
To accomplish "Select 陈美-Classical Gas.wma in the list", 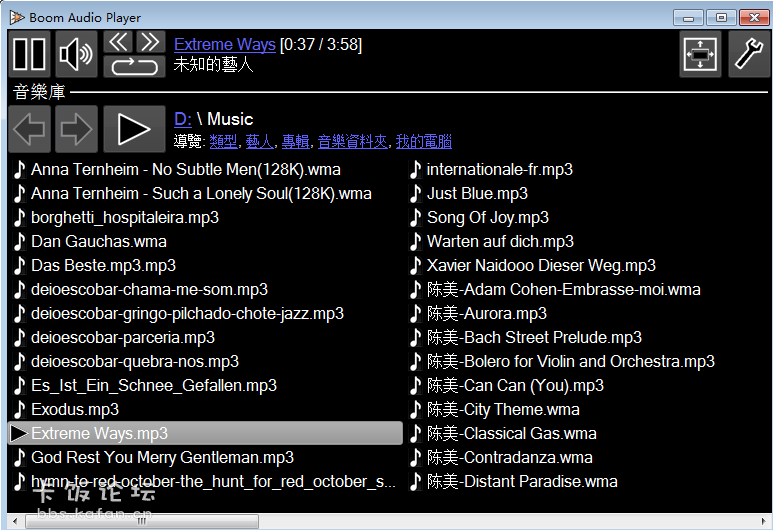I will (511, 434).
